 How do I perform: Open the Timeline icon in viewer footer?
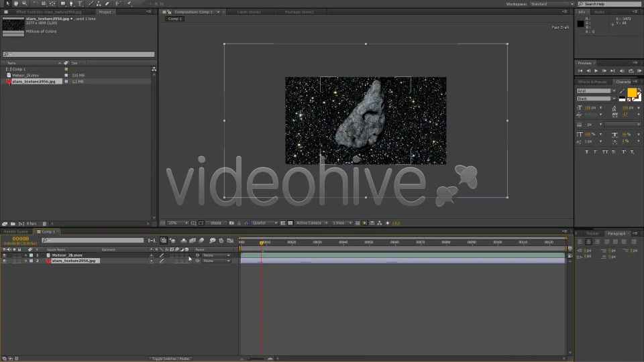coord(372,223)
